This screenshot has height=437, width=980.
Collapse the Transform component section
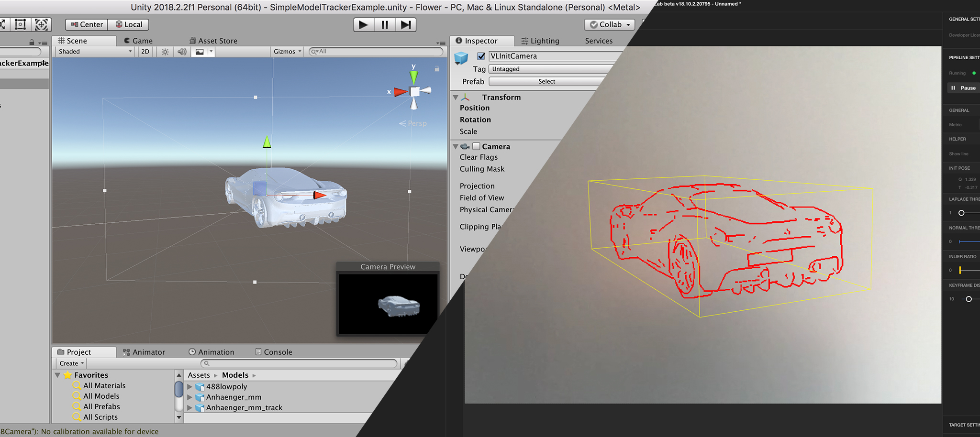456,98
